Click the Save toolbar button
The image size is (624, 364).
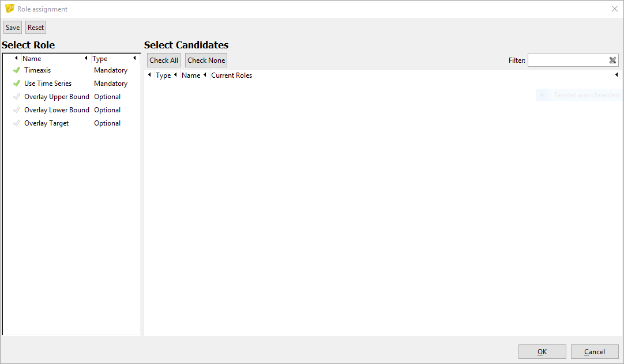point(13,28)
